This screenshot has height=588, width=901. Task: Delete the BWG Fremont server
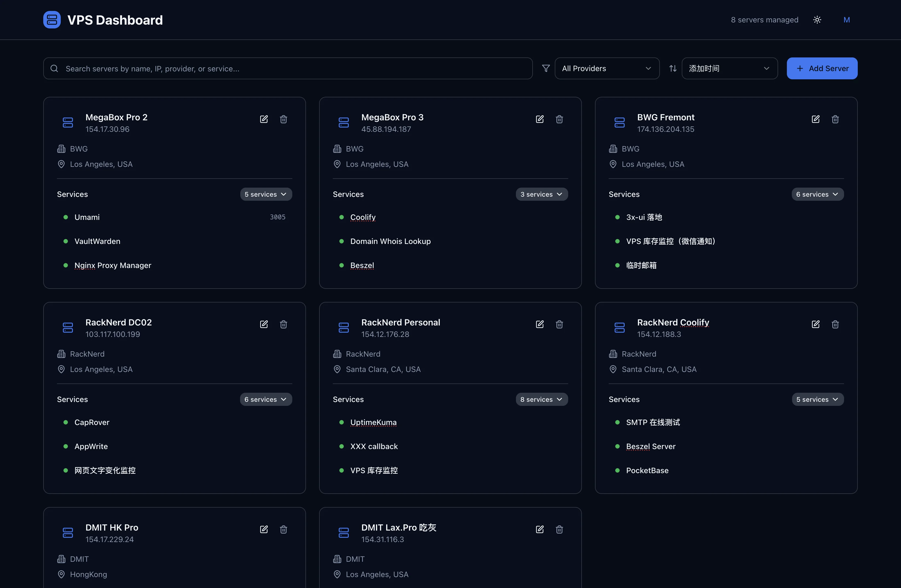point(836,119)
